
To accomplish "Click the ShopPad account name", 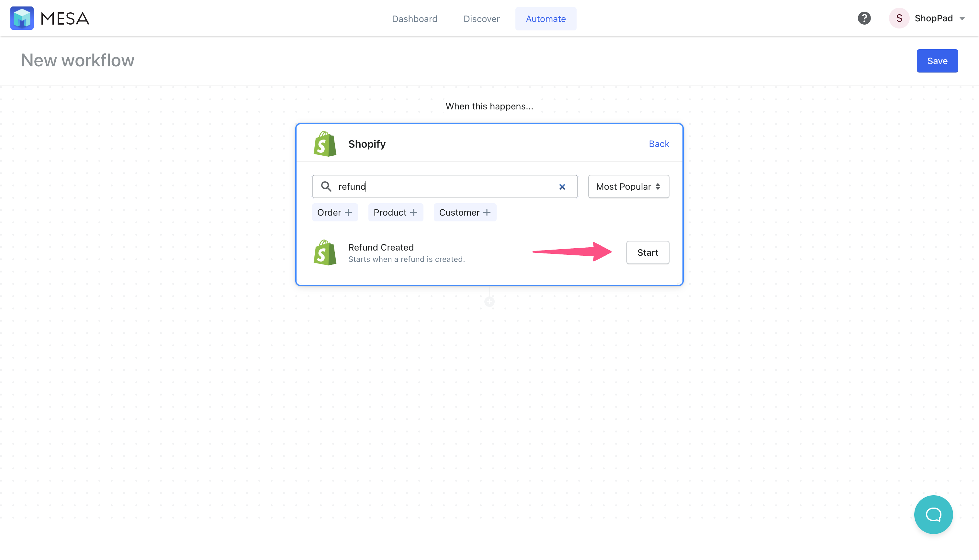I will tap(934, 18).
